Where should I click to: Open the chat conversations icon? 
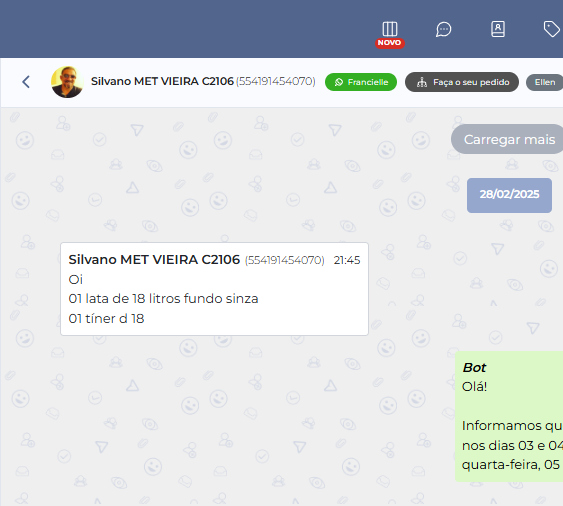click(443, 29)
